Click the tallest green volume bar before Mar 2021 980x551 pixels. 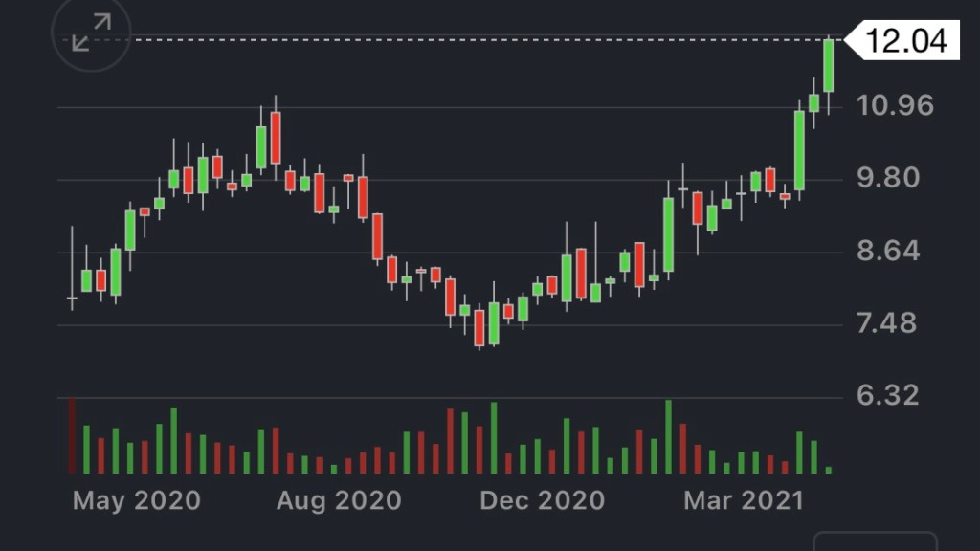(668, 436)
